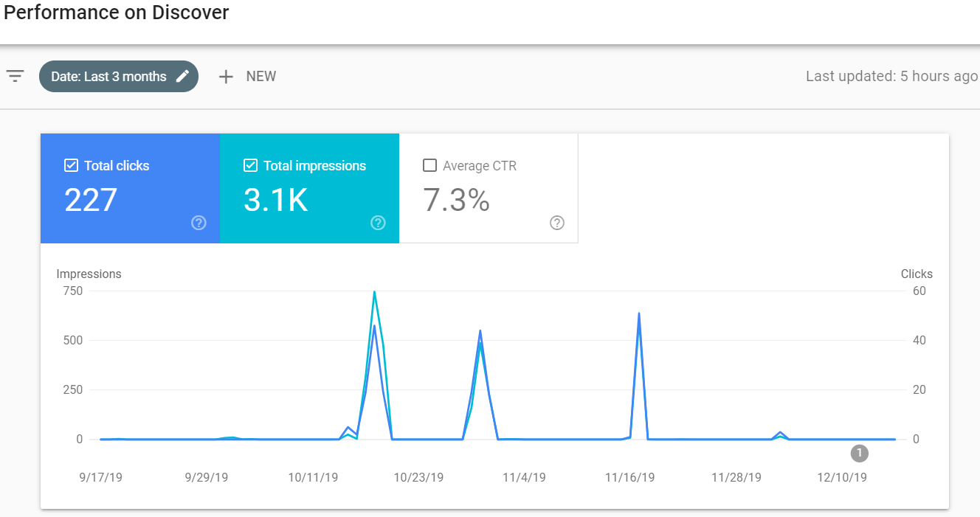Open the Date: Last 3 months filter chip
980x517 pixels.
click(x=119, y=76)
